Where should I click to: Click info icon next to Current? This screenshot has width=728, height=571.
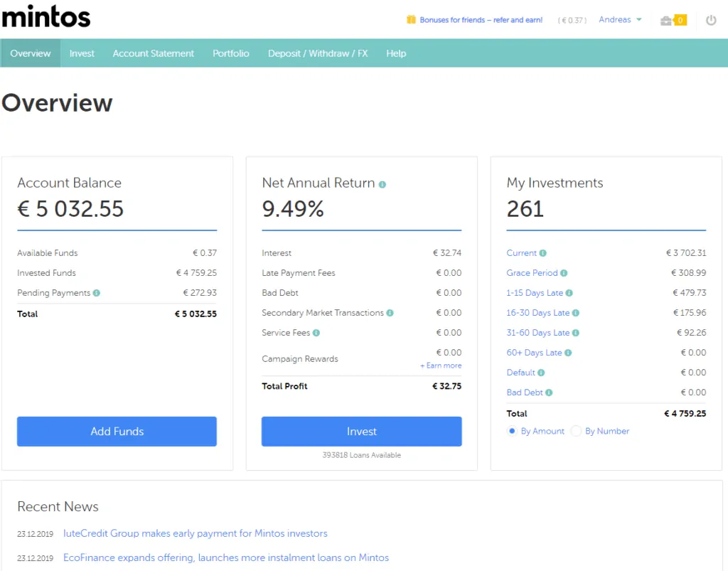(x=542, y=253)
